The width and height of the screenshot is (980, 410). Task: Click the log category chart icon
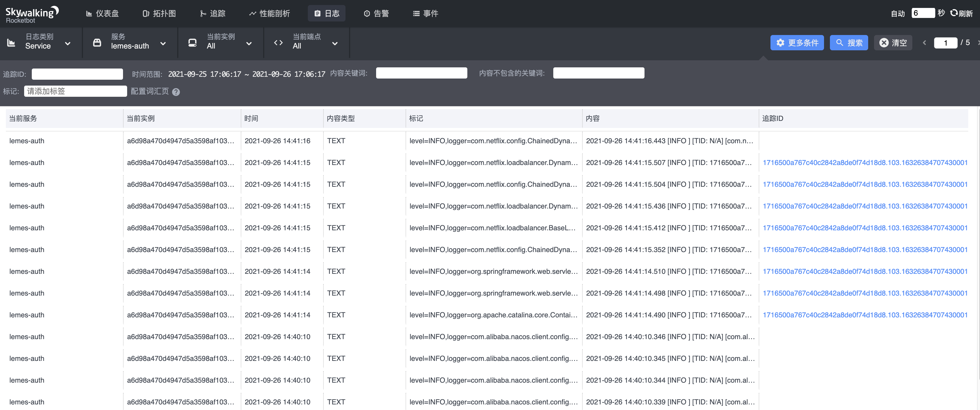(x=11, y=43)
